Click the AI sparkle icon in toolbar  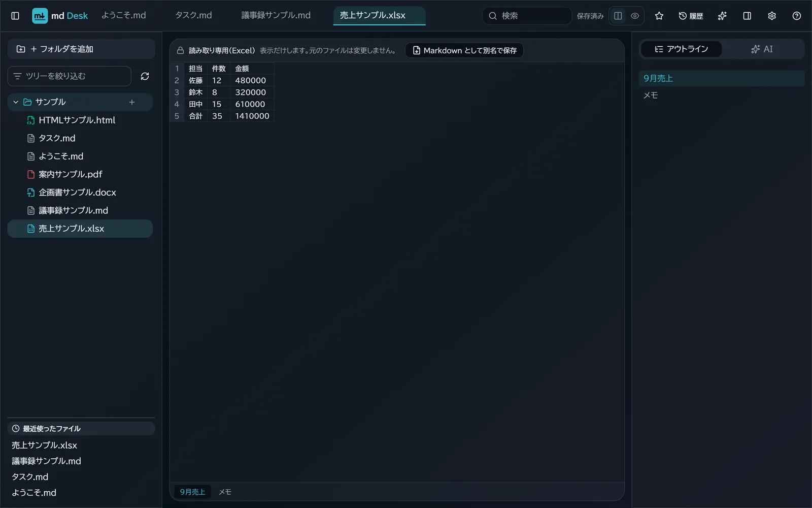[x=722, y=16]
